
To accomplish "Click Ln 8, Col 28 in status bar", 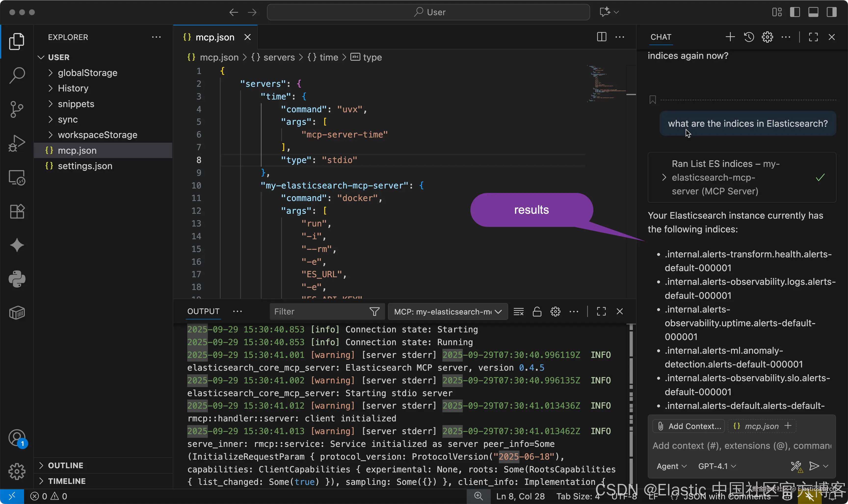I will [x=520, y=497].
